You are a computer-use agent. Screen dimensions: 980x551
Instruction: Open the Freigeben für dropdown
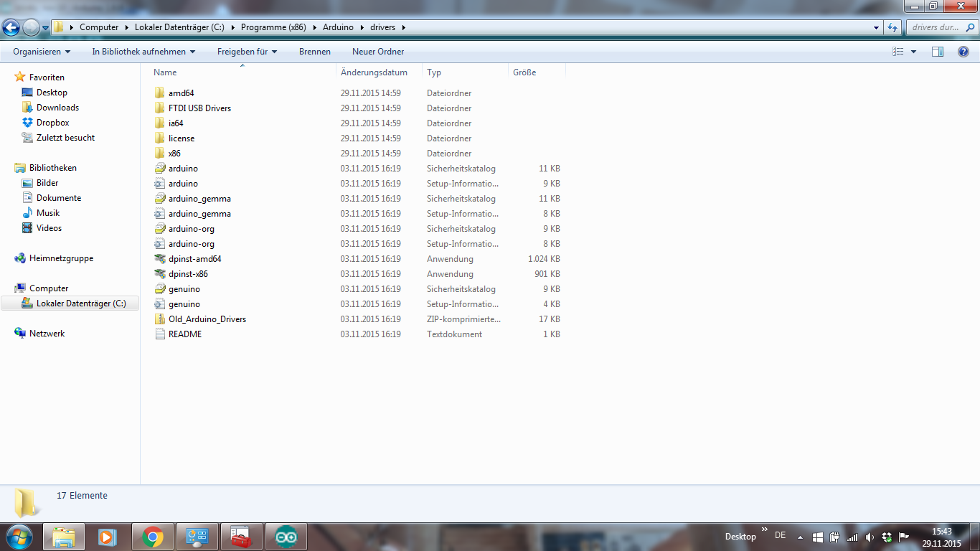tap(247, 52)
